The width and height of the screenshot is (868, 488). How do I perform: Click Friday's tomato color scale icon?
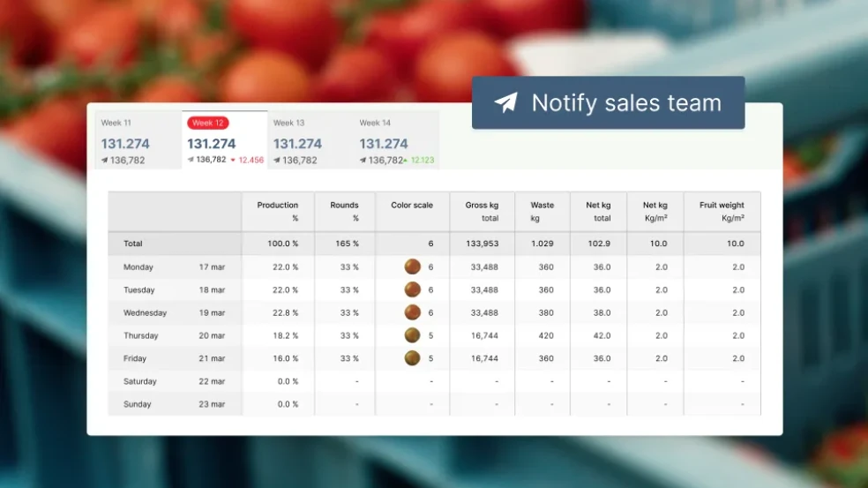click(x=412, y=358)
